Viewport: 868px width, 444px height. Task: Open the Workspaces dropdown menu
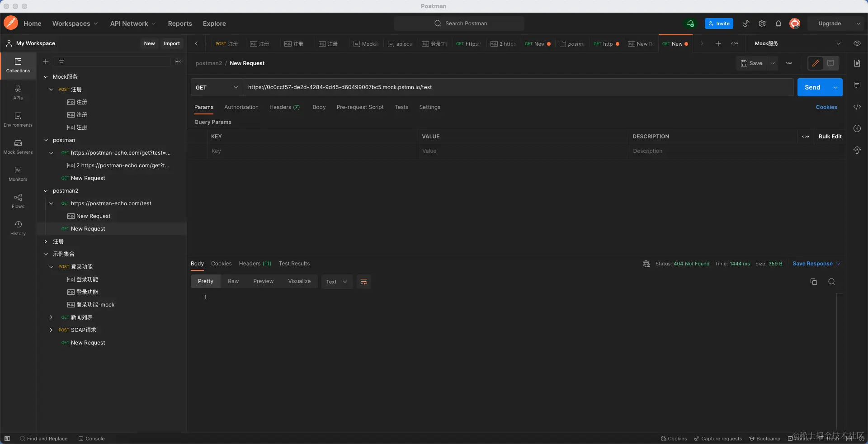[x=75, y=24]
